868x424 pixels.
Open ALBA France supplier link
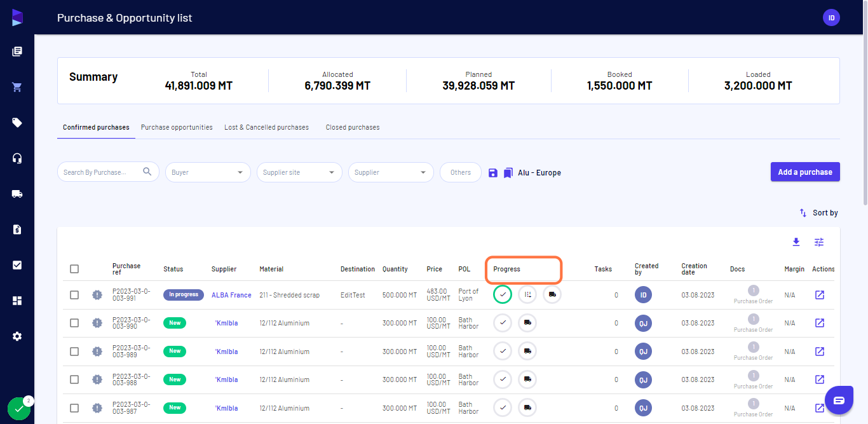tap(231, 295)
